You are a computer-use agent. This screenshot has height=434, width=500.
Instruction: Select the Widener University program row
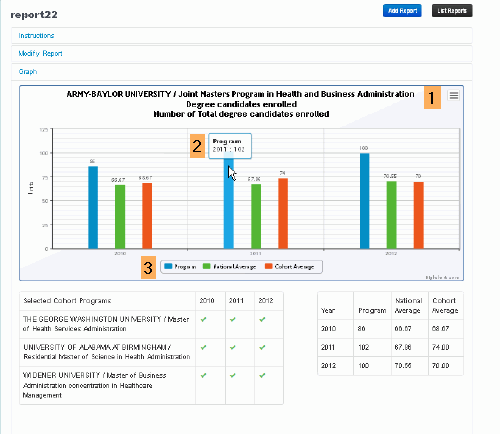[151, 385]
